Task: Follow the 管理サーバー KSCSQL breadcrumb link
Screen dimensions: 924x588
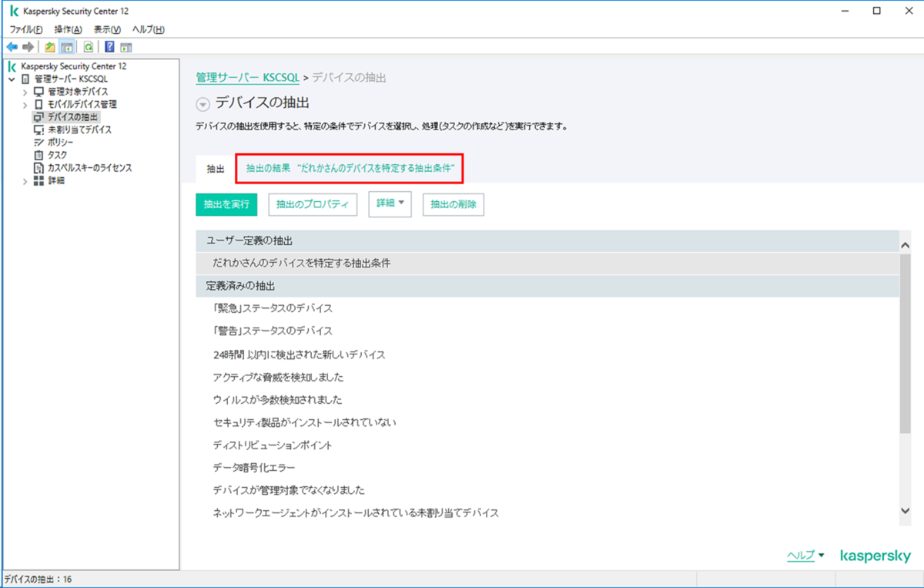Action: coord(248,78)
